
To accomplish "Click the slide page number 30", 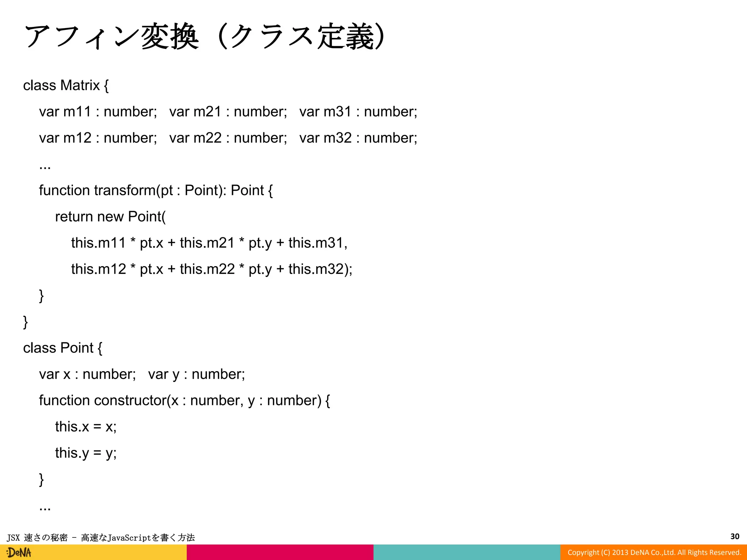I will coord(735,536).
